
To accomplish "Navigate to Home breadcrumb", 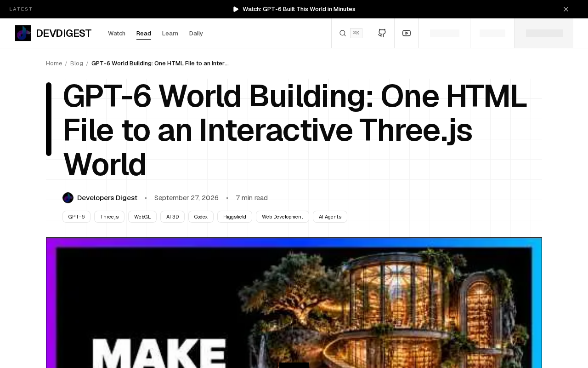I will coord(54,63).
